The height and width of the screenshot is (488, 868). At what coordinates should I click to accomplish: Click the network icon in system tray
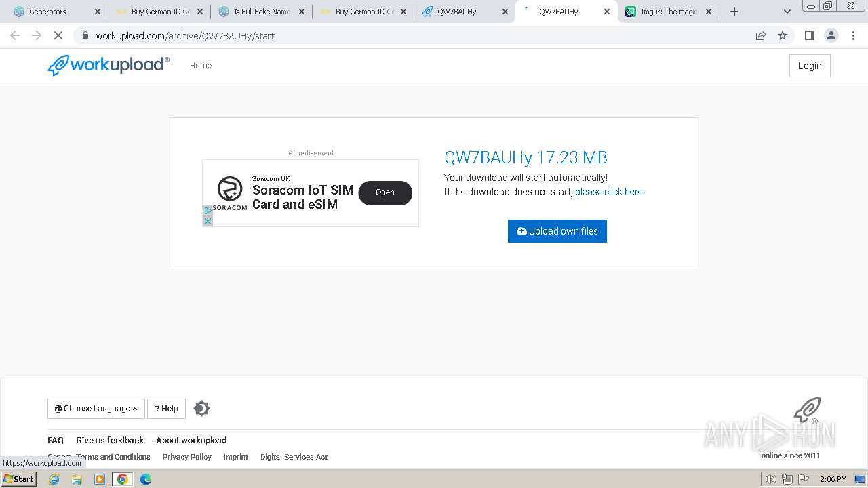787,479
